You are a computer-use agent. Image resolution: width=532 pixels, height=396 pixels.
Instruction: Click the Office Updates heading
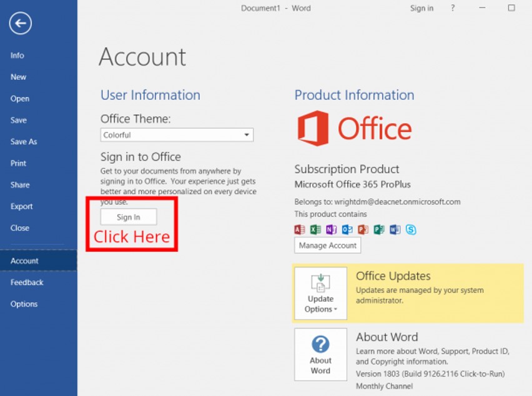(393, 276)
